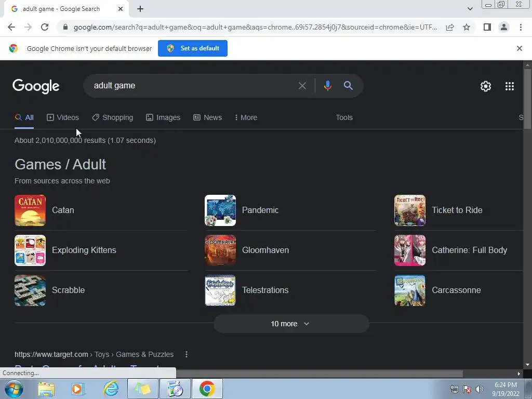Image resolution: width=532 pixels, height=399 pixels.
Task: Edit the adult game search field
Action: point(190,86)
